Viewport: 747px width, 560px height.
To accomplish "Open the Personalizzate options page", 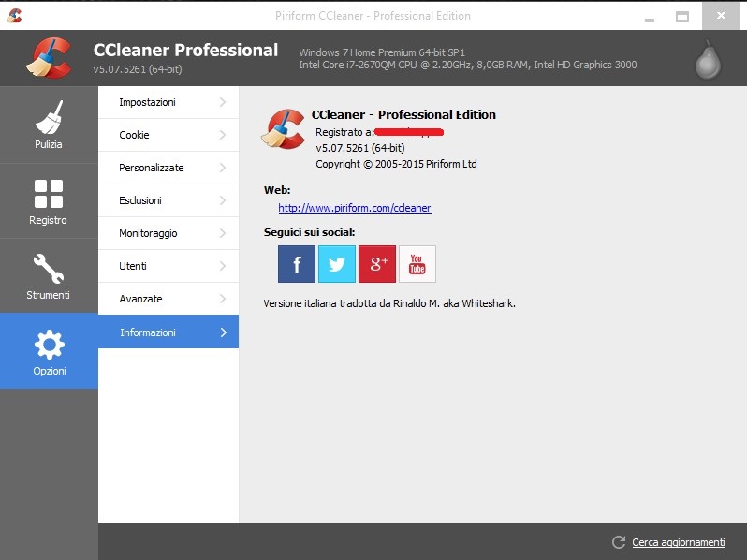I will pos(168,168).
